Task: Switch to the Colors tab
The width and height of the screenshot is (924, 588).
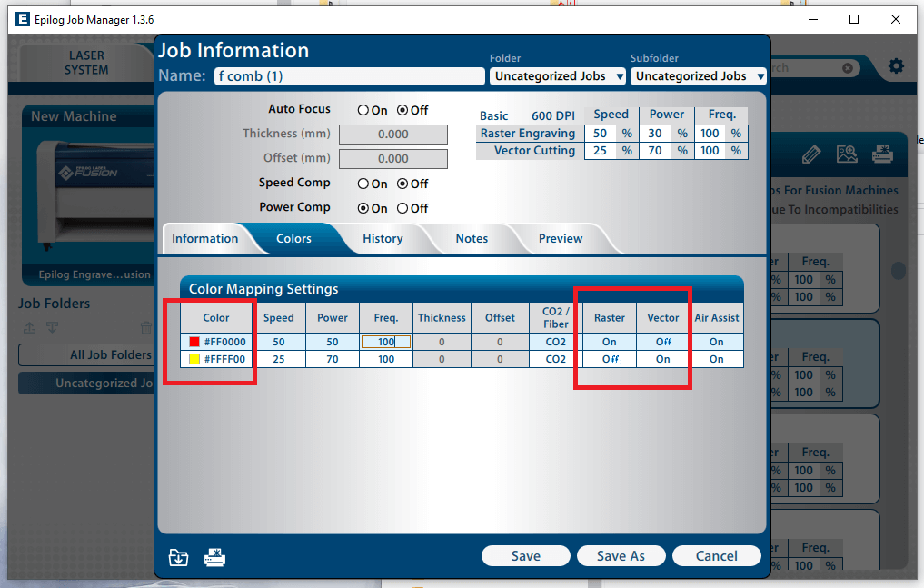Action: coord(293,239)
